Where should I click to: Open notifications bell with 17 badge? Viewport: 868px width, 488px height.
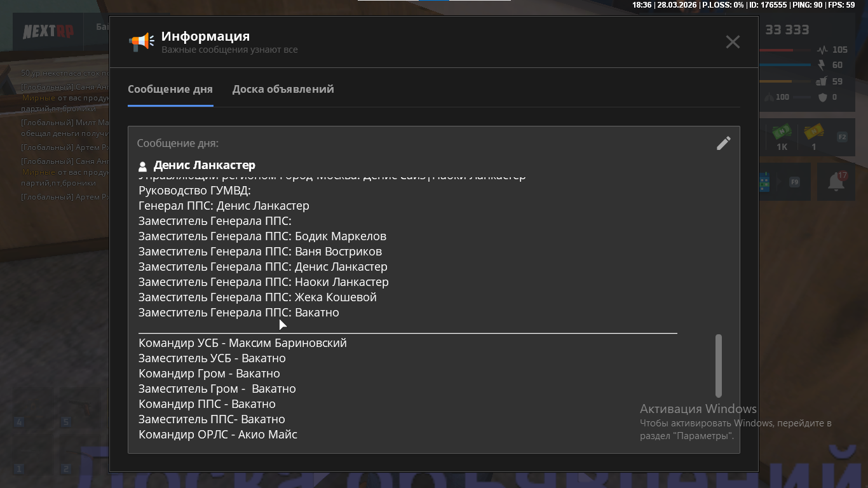(x=836, y=182)
